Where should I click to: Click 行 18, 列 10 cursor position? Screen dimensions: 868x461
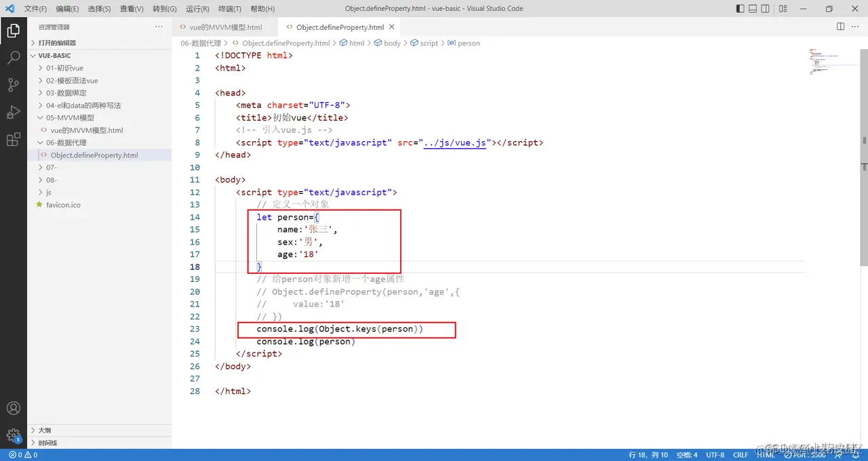point(648,455)
